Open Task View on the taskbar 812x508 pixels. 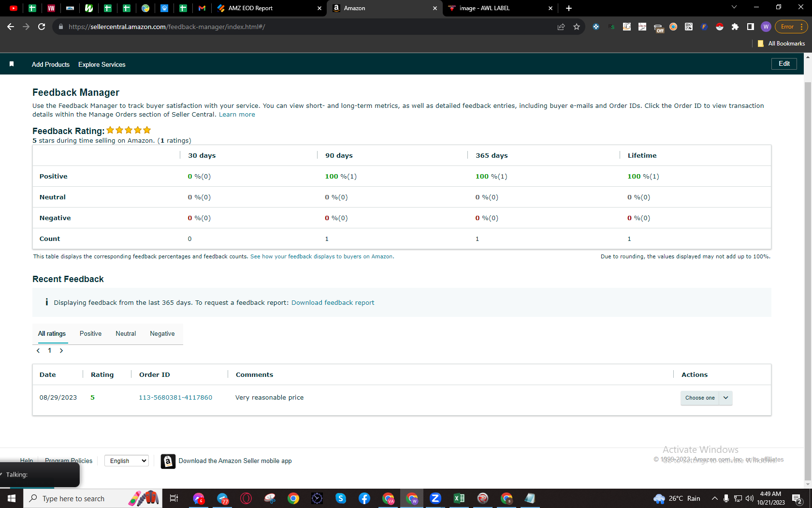(174, 498)
